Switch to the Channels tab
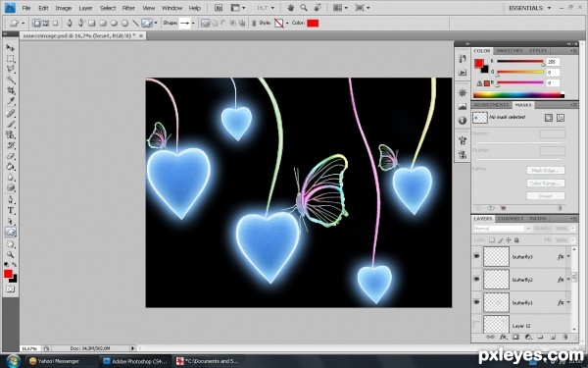This screenshot has width=588, height=368. pyautogui.click(x=511, y=219)
